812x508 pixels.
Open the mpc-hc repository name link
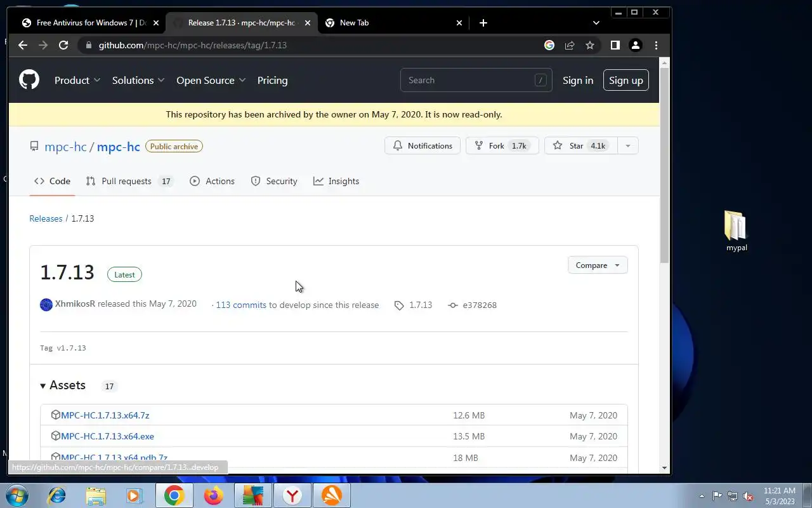click(x=119, y=147)
